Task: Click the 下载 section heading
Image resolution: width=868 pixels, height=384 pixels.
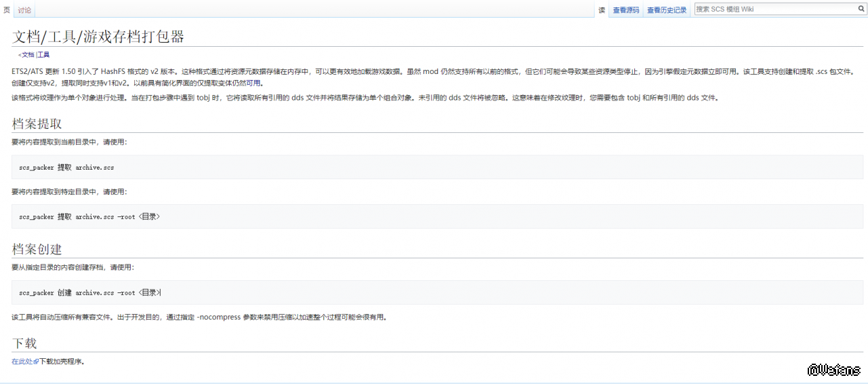Action: [x=24, y=343]
